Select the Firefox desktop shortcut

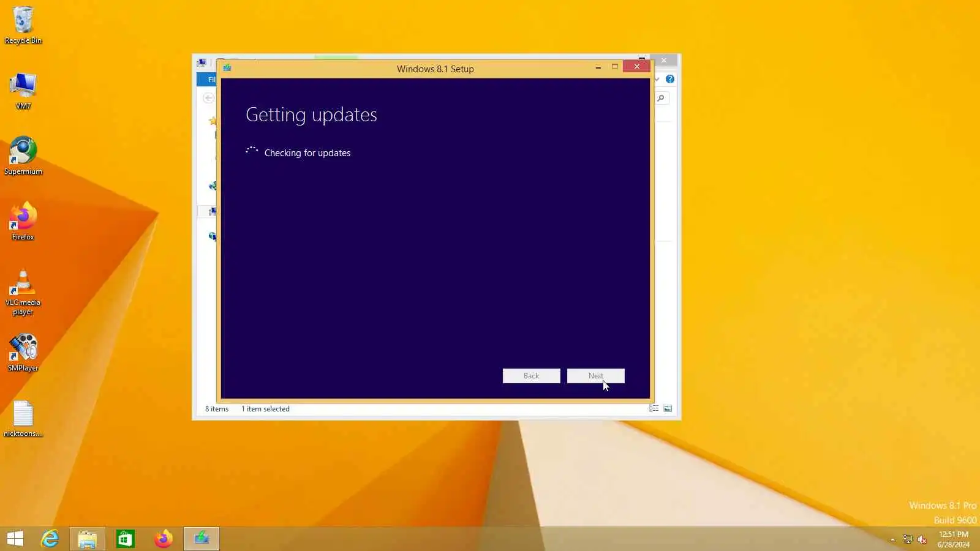tap(23, 221)
